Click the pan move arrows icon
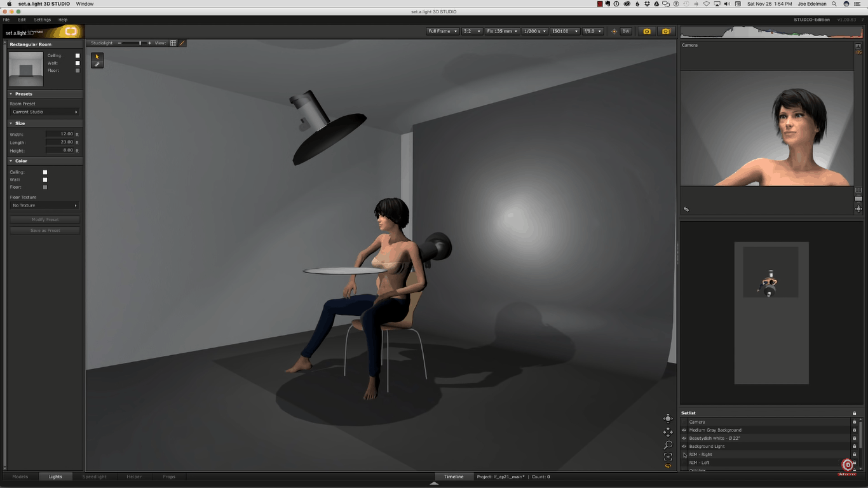Screen dimensions: 868x488 coord(668,432)
